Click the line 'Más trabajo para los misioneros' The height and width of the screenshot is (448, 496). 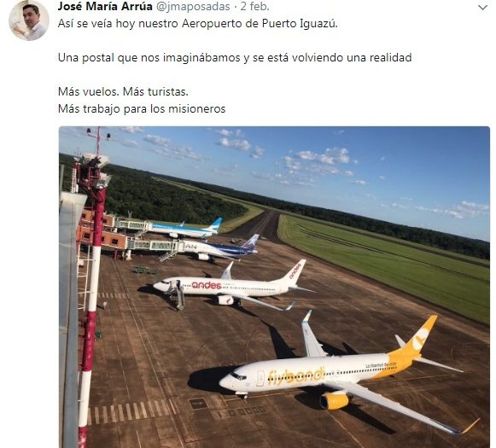pos(142,109)
